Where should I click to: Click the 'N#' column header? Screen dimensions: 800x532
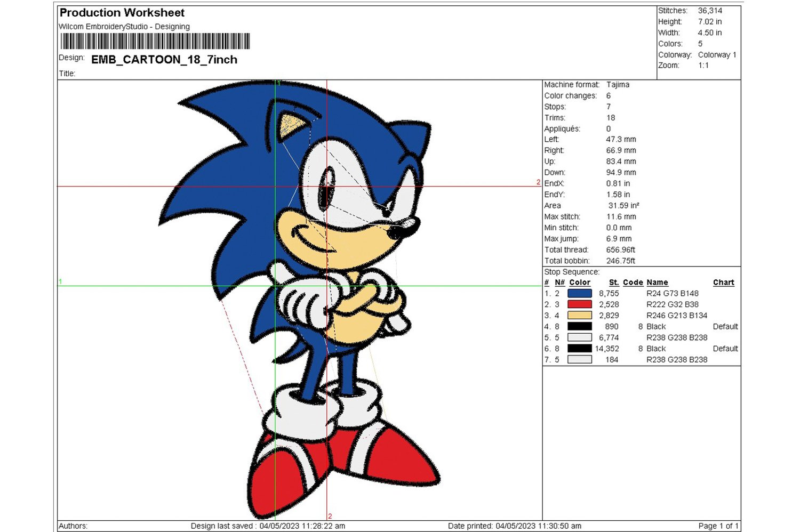click(x=559, y=283)
